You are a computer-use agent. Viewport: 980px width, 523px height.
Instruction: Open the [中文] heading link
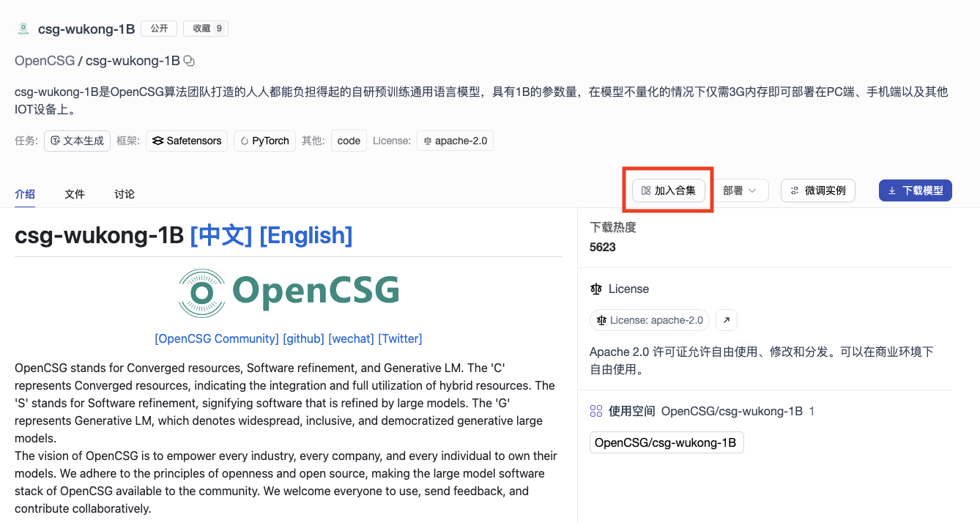(x=221, y=235)
